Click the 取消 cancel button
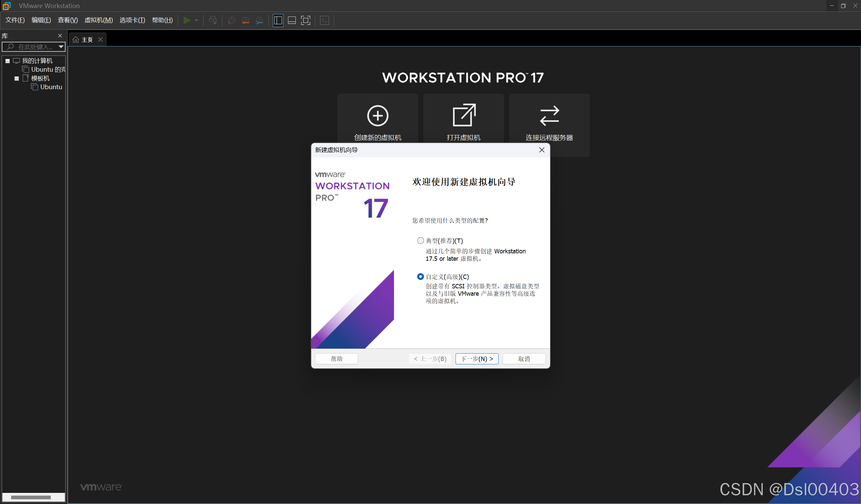The image size is (861, 504). [x=524, y=359]
